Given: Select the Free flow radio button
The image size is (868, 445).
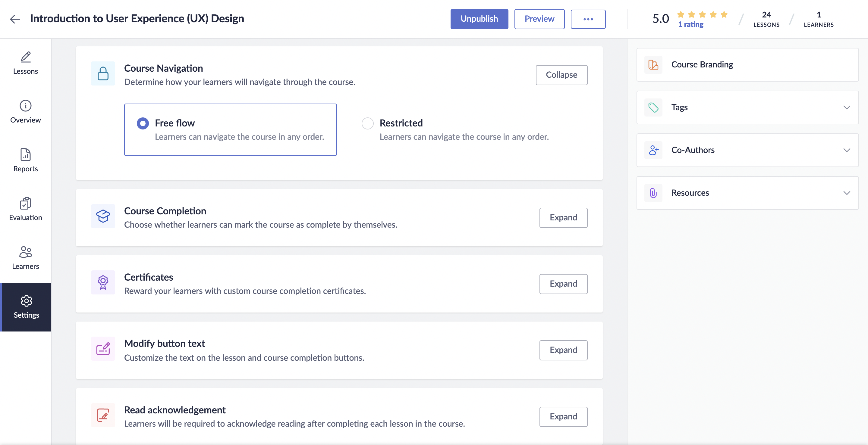Looking at the screenshot, I should pos(143,123).
